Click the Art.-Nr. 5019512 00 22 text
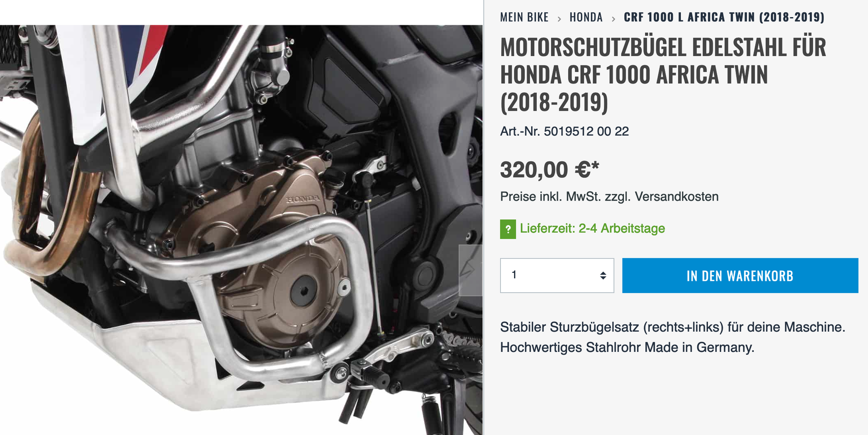Viewport: 868px width, 435px height. coord(564,131)
